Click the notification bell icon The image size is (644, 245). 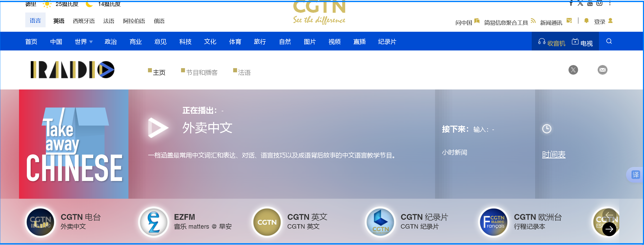[586, 21]
